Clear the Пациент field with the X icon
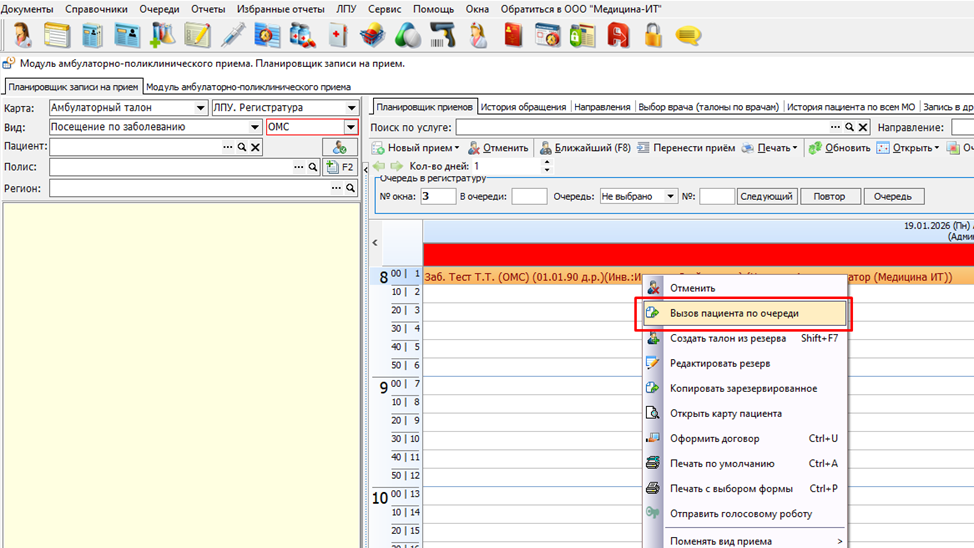Screen dimensions: 974x548 pyautogui.click(x=256, y=147)
